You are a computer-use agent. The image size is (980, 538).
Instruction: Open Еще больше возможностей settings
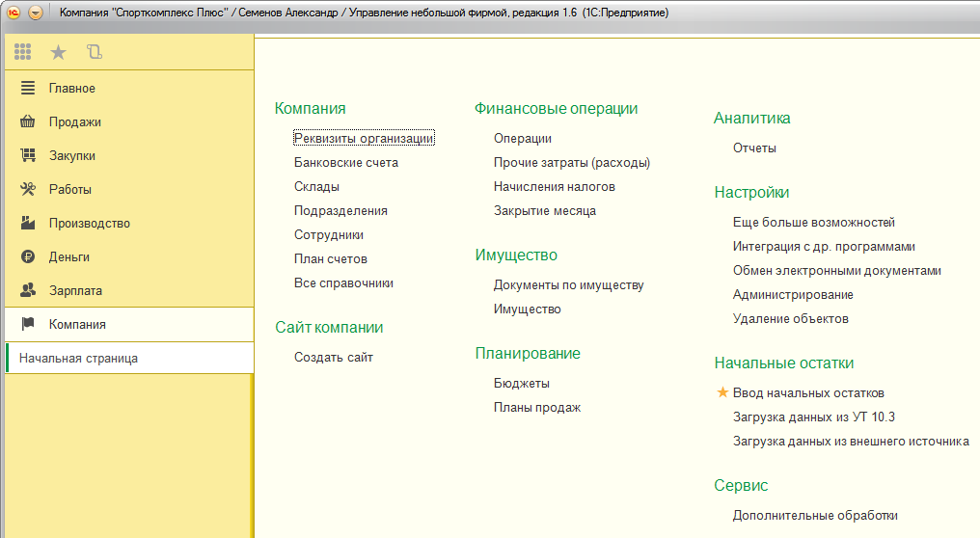tap(814, 222)
